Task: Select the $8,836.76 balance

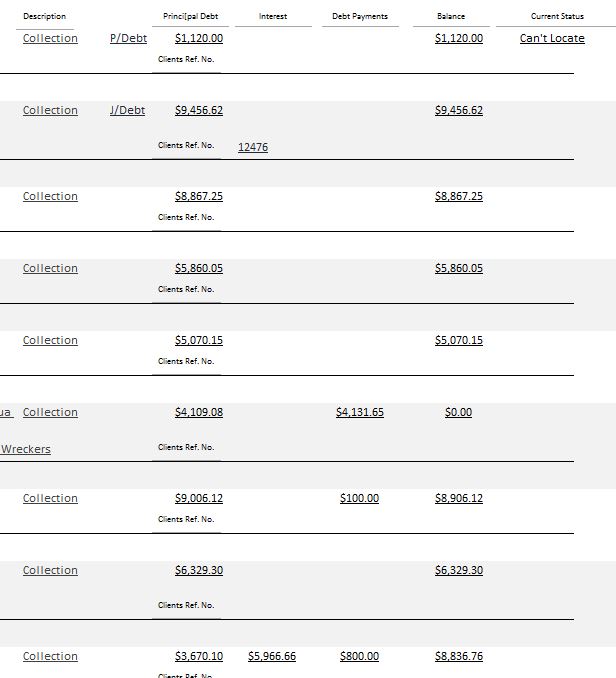Action: tap(459, 656)
